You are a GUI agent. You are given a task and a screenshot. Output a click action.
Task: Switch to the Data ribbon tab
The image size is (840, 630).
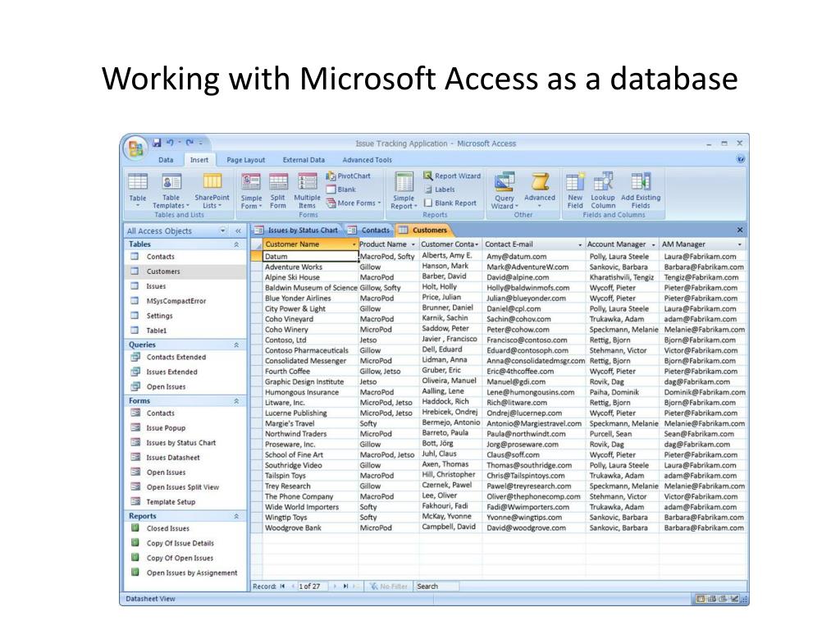point(166,160)
